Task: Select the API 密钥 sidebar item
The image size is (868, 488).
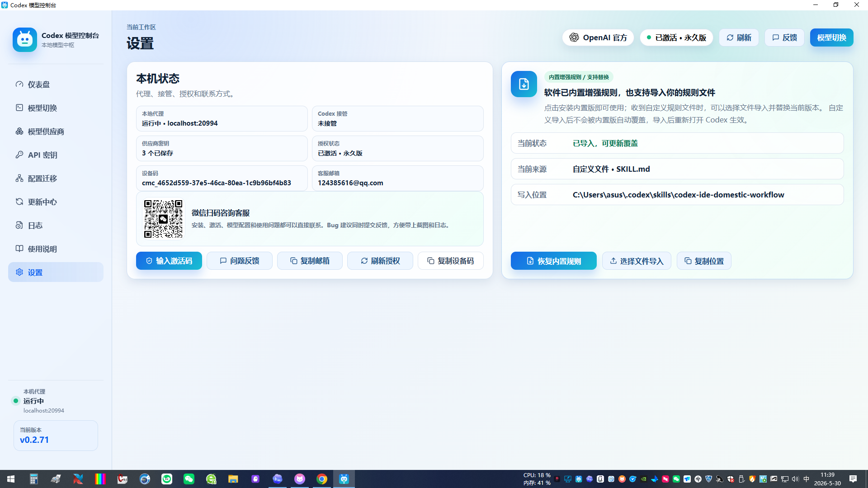Action: pos(56,155)
